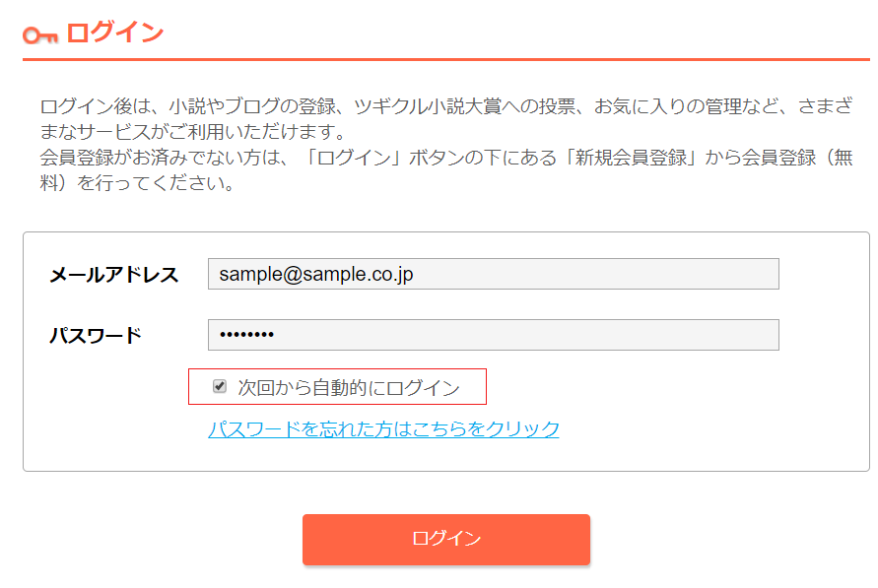Focus the パスワード input field
The image size is (878, 588).
[x=494, y=335]
